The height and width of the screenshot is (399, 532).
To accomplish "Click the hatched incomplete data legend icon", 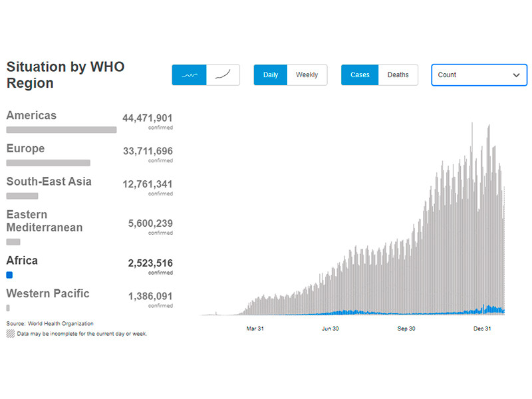I will (10, 333).
